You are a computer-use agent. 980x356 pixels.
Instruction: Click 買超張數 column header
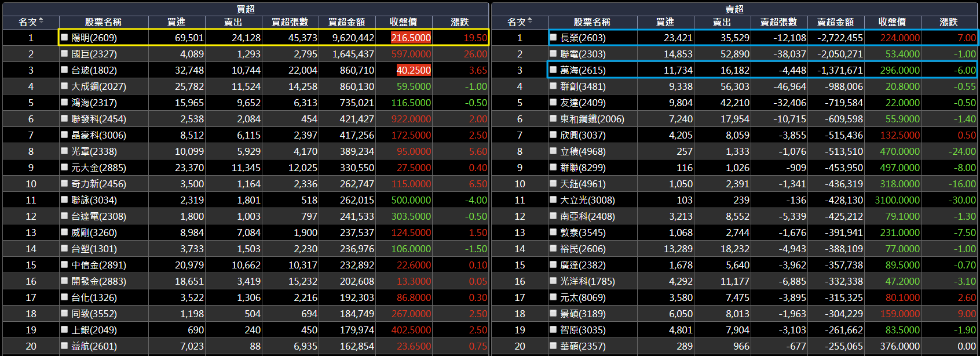(290, 22)
